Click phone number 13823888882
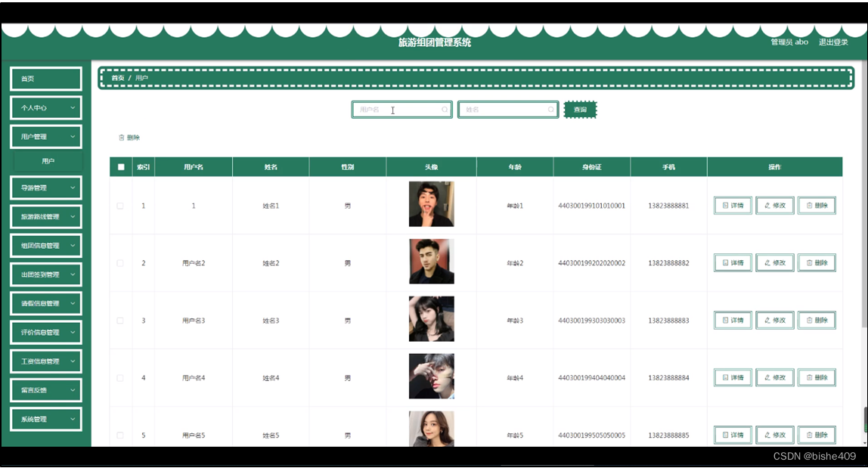The width and height of the screenshot is (868, 468). 668,263
